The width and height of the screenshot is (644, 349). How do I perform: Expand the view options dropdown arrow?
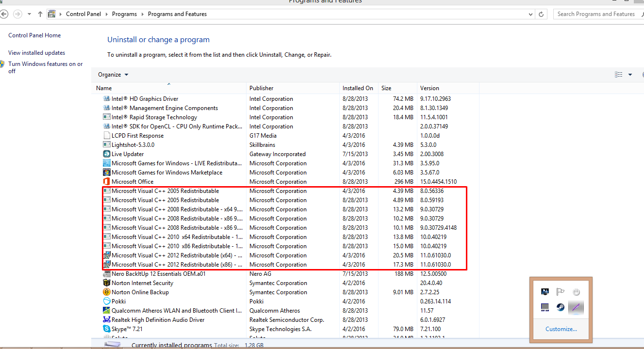(630, 75)
